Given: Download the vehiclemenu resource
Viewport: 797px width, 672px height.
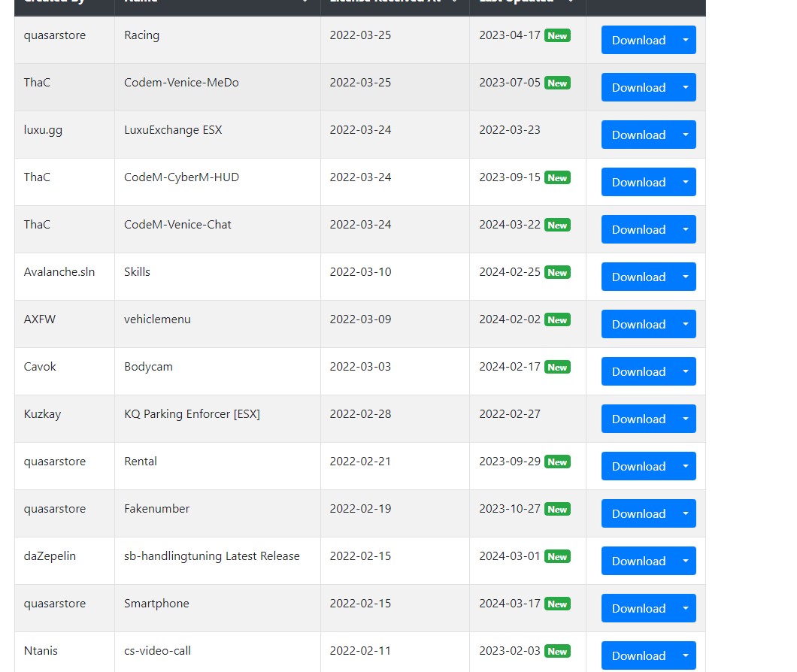Looking at the screenshot, I should (x=638, y=324).
